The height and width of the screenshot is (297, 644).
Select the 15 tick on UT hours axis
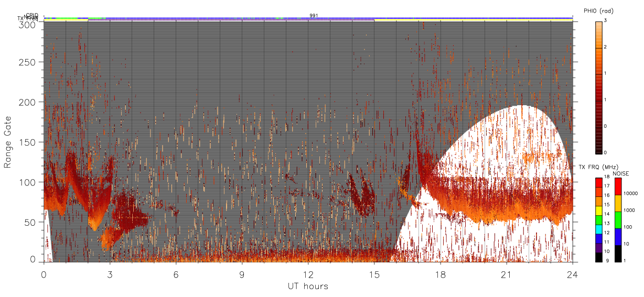click(374, 274)
